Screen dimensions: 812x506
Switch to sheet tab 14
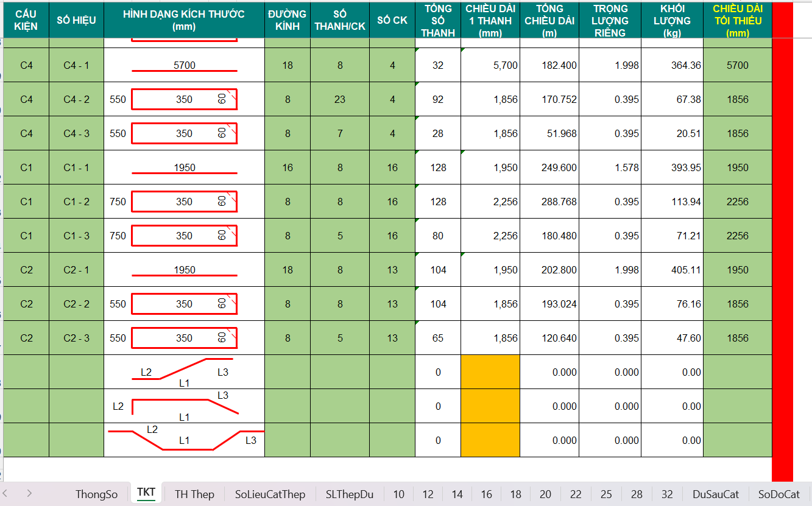(457, 494)
